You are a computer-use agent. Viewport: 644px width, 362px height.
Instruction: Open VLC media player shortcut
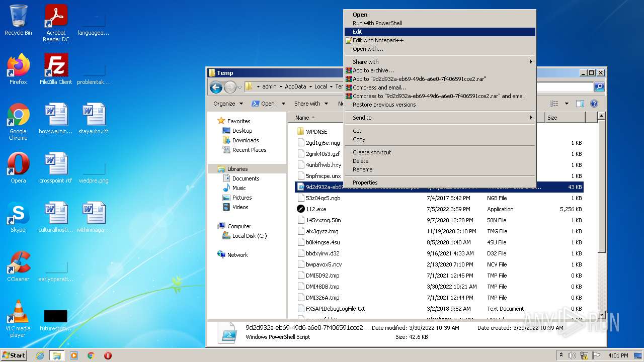coord(18,319)
